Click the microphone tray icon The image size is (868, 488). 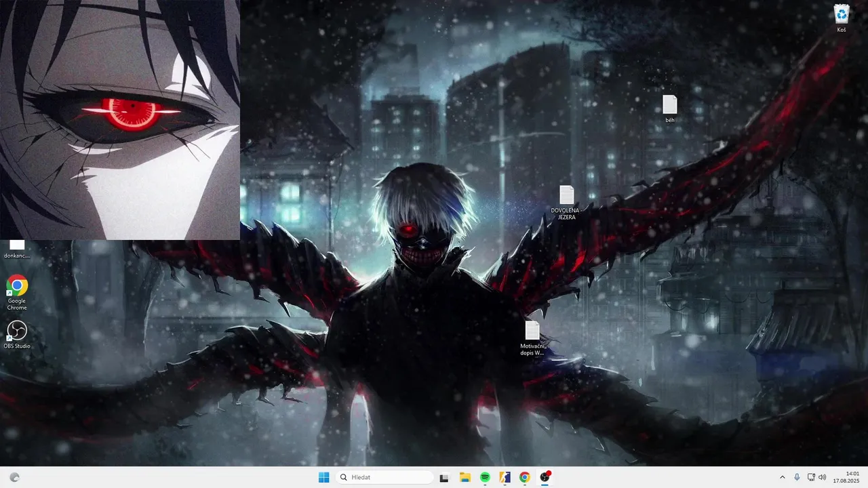tap(797, 477)
